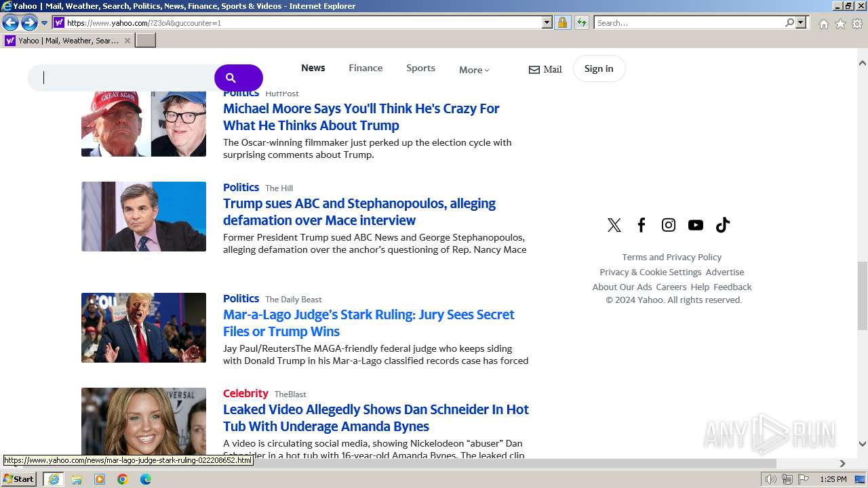The width and height of the screenshot is (868, 488).
Task: Click the Mar-a-Lago article Trump rally thumbnail
Action: click(x=144, y=327)
